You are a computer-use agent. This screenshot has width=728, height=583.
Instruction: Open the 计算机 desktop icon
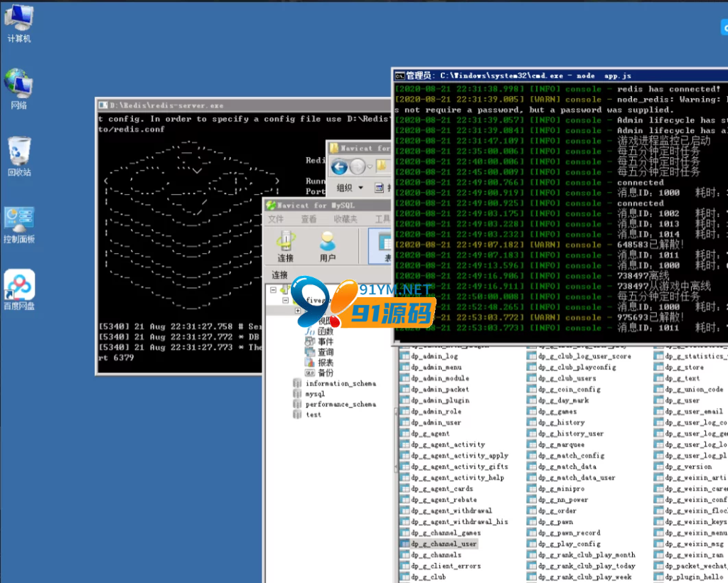pos(19,23)
